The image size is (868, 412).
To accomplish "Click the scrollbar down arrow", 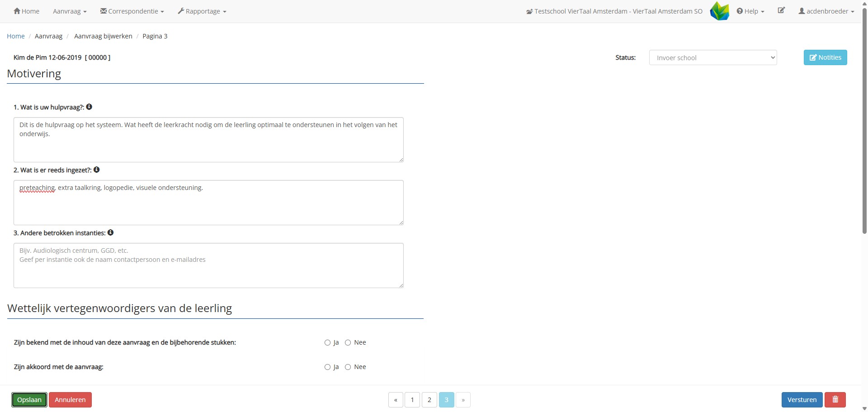I will [x=864, y=409].
